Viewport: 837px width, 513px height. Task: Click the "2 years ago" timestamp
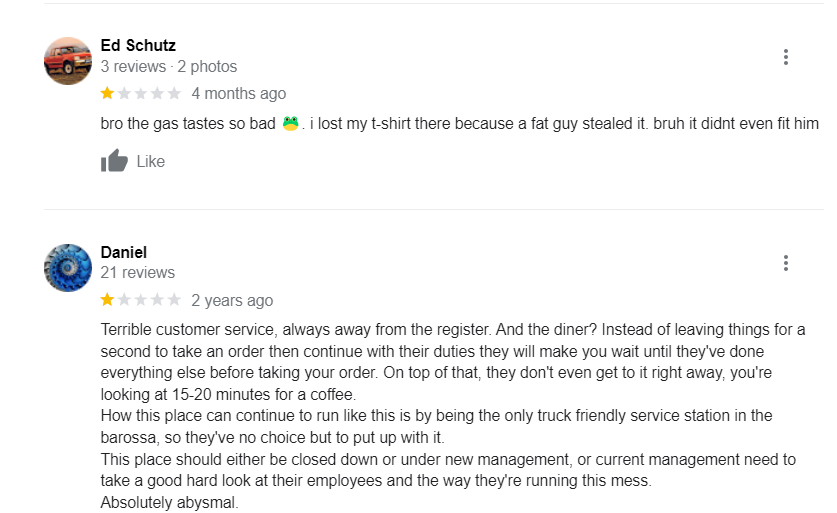point(232,301)
